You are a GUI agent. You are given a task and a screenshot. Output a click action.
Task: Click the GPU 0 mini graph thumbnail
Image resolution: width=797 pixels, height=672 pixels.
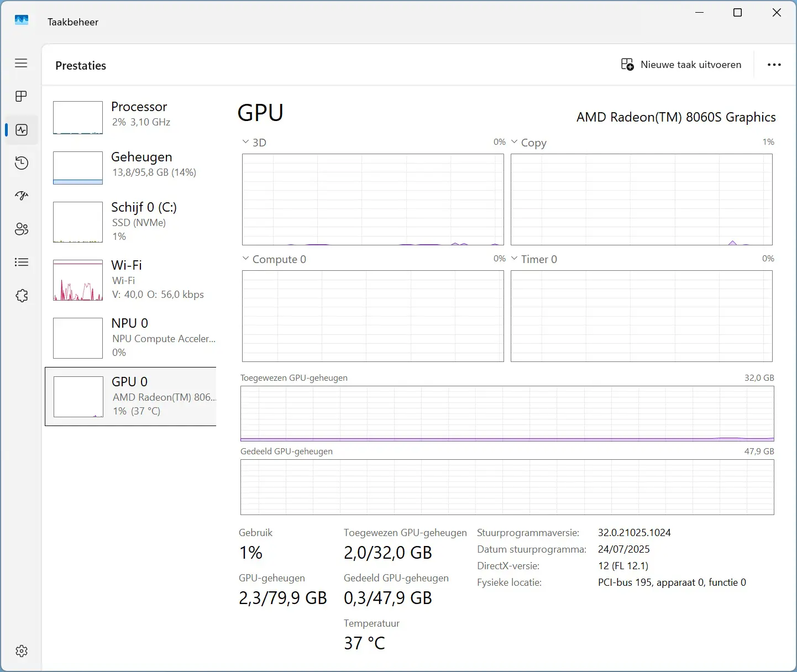pos(78,397)
